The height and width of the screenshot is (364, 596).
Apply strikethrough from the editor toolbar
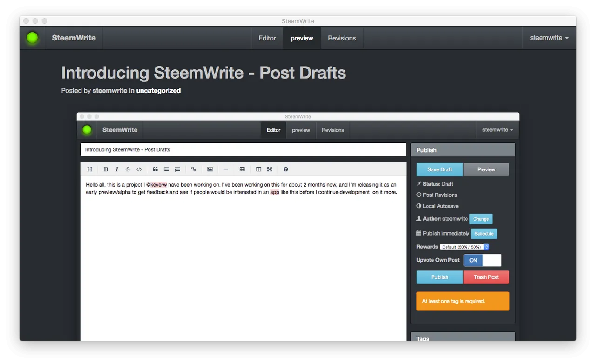click(128, 169)
